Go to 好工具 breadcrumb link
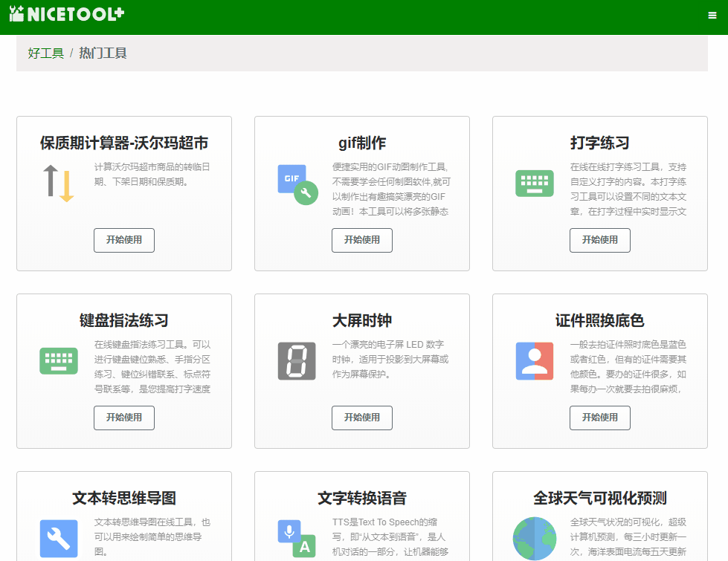Image resolution: width=728 pixels, height=561 pixels. (x=45, y=53)
